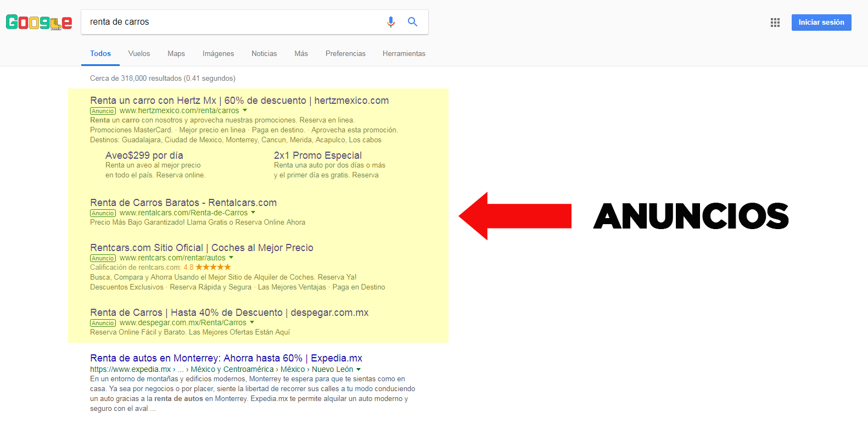Open the 2x1 Promo Especial sitelink

coord(318,155)
